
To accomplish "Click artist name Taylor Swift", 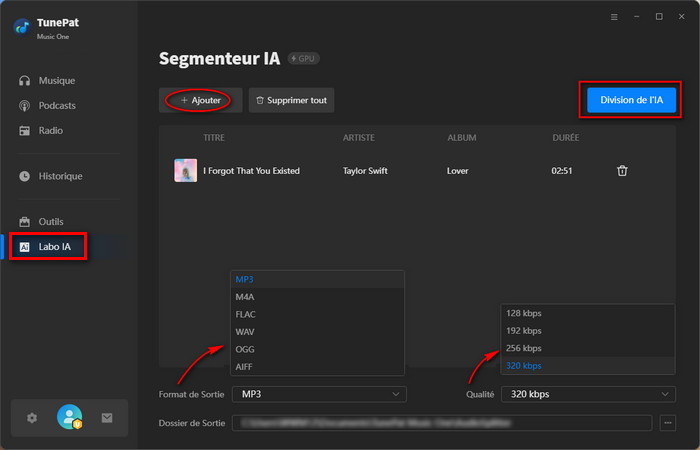I will pyautogui.click(x=365, y=171).
